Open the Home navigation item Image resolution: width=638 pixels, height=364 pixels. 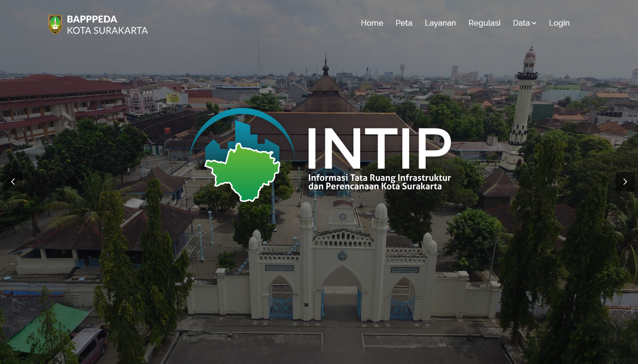click(x=372, y=23)
